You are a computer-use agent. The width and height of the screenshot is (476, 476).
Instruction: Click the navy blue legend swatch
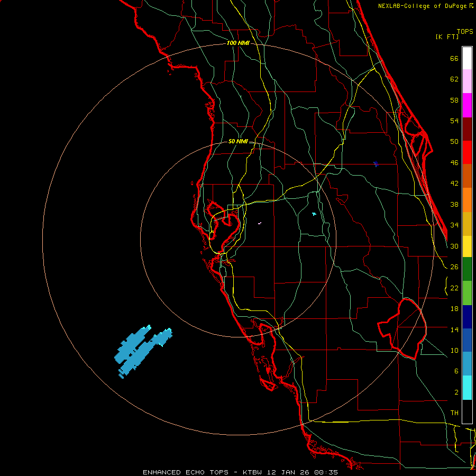(467, 317)
